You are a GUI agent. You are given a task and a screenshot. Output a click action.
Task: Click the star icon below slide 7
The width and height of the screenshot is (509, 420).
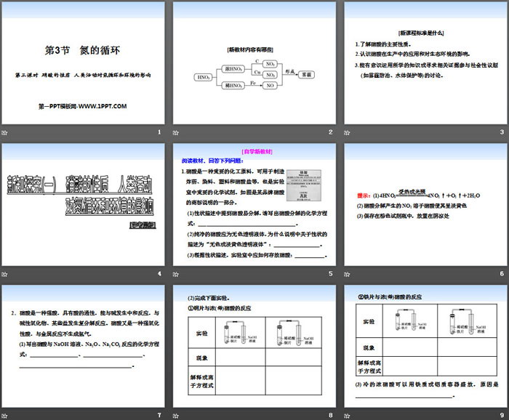pyautogui.click(x=5, y=415)
